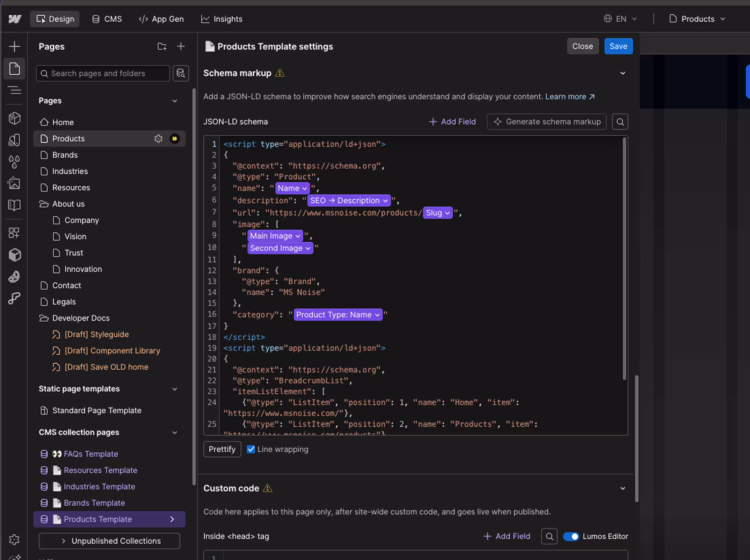Open the EN locale dropdown
The width and height of the screenshot is (750, 560).
621,19
